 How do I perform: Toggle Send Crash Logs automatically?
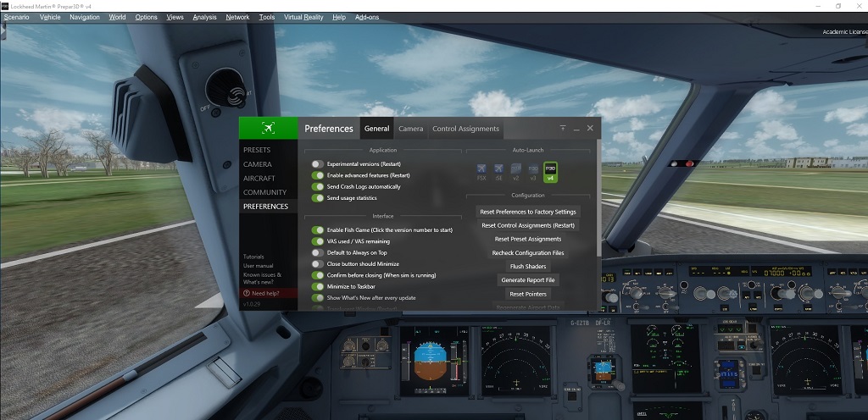tap(318, 187)
